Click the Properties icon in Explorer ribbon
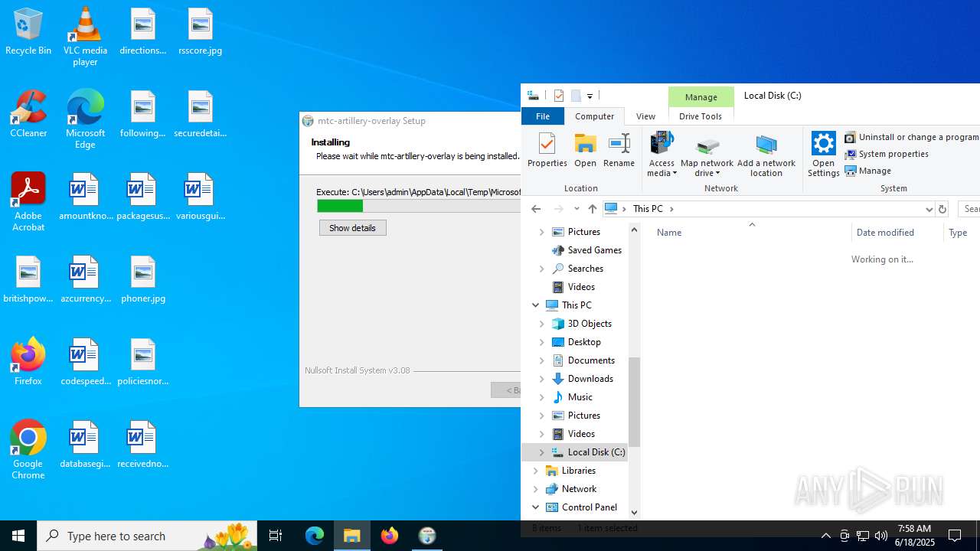The image size is (980, 551). tap(547, 150)
